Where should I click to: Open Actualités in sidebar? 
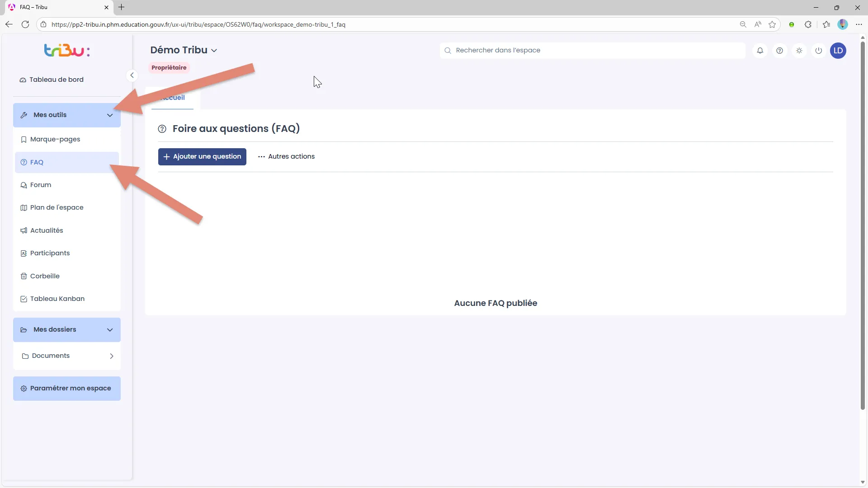[67, 231]
